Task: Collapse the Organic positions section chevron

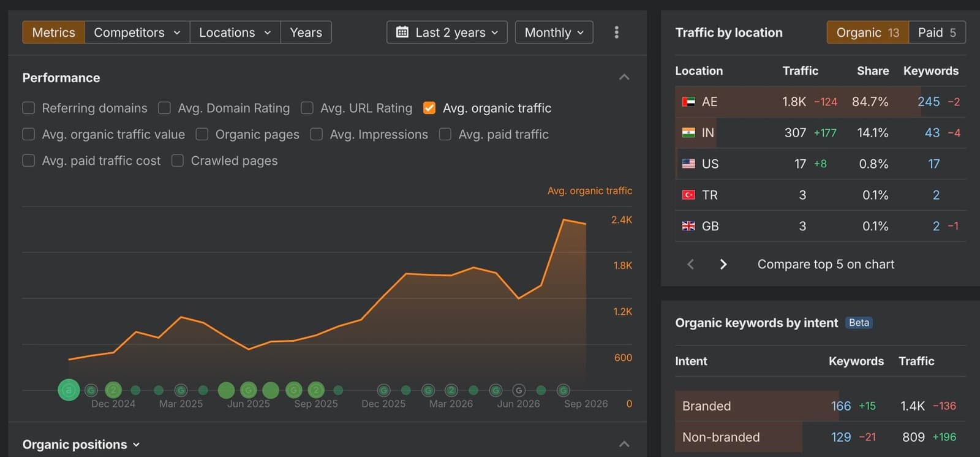Action: click(624, 444)
